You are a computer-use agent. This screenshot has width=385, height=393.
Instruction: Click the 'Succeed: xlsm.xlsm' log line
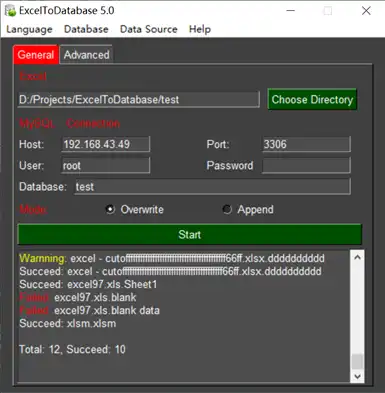pyautogui.click(x=68, y=323)
